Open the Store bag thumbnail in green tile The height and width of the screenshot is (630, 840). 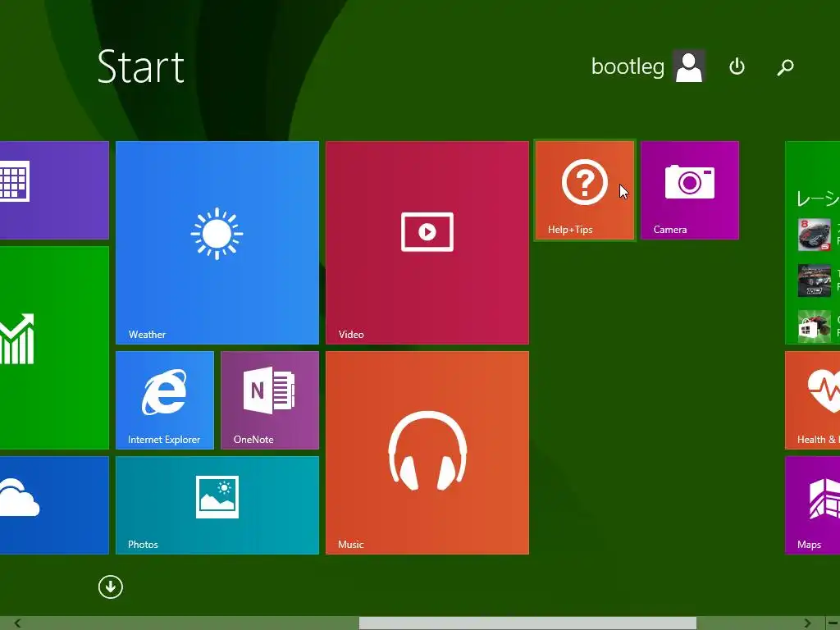[815, 326]
